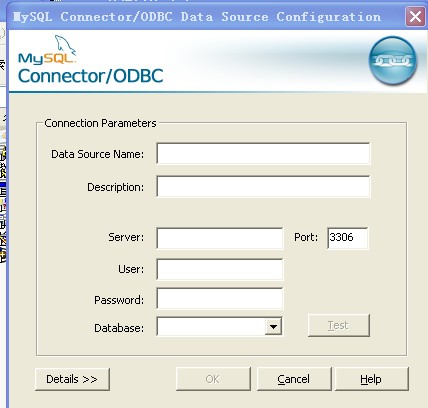428x408 pixels.
Task: Click the Test connection button
Action: (339, 325)
